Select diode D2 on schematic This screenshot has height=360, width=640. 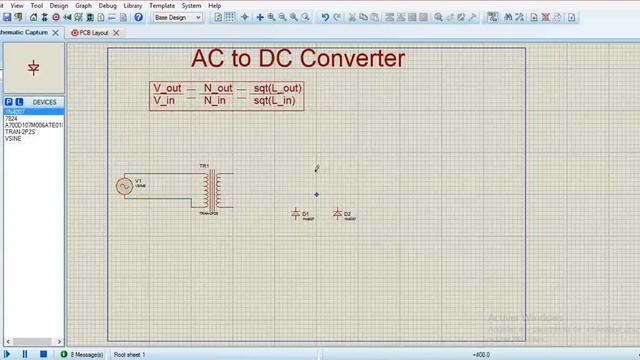[337, 213]
